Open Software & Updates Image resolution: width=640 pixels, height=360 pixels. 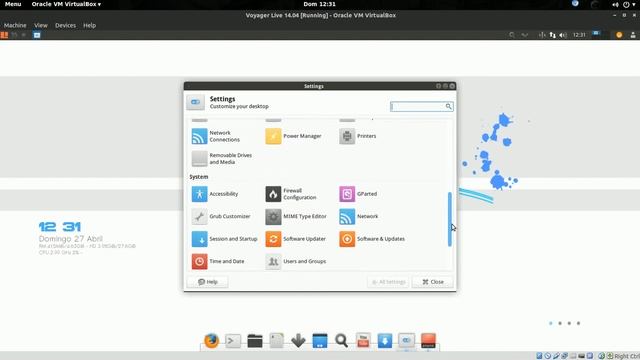pos(372,239)
